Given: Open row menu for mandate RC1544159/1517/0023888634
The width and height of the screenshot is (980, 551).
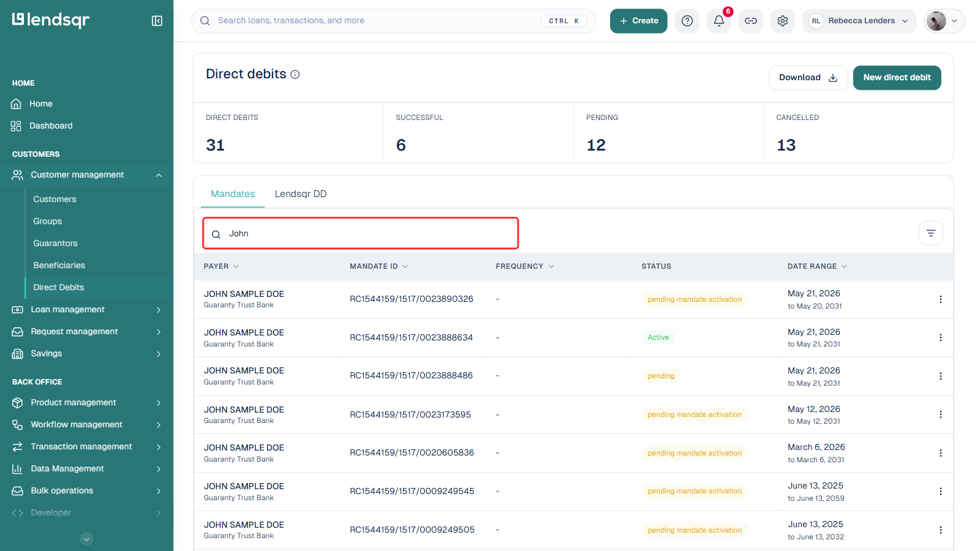Looking at the screenshot, I should tap(941, 337).
